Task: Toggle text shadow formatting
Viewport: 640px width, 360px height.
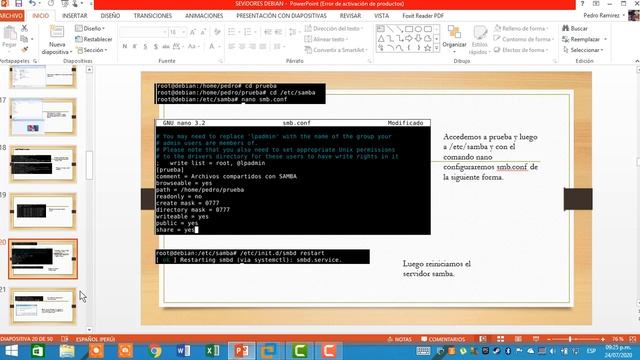Action: point(156,47)
